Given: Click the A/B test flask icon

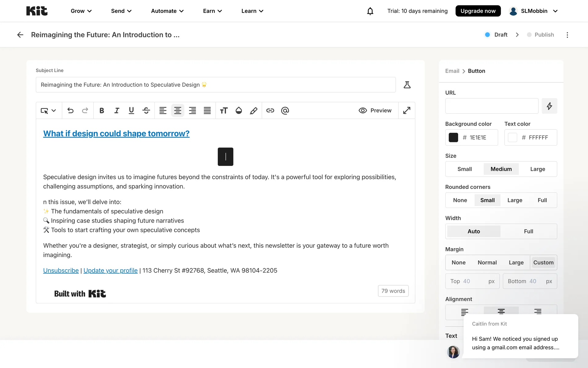Looking at the screenshot, I should [407, 85].
